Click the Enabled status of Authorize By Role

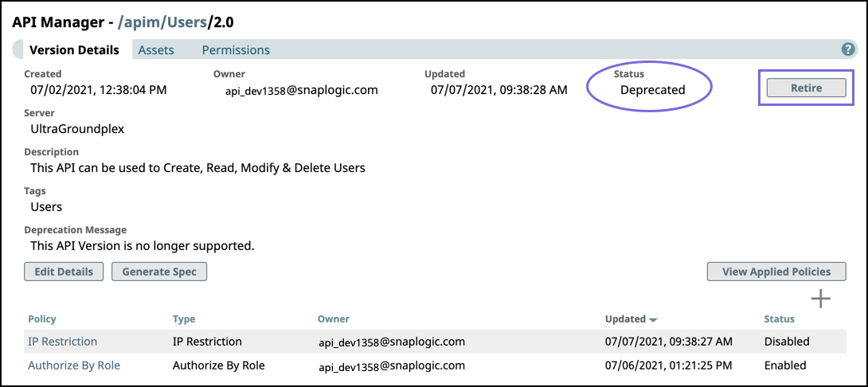785,365
